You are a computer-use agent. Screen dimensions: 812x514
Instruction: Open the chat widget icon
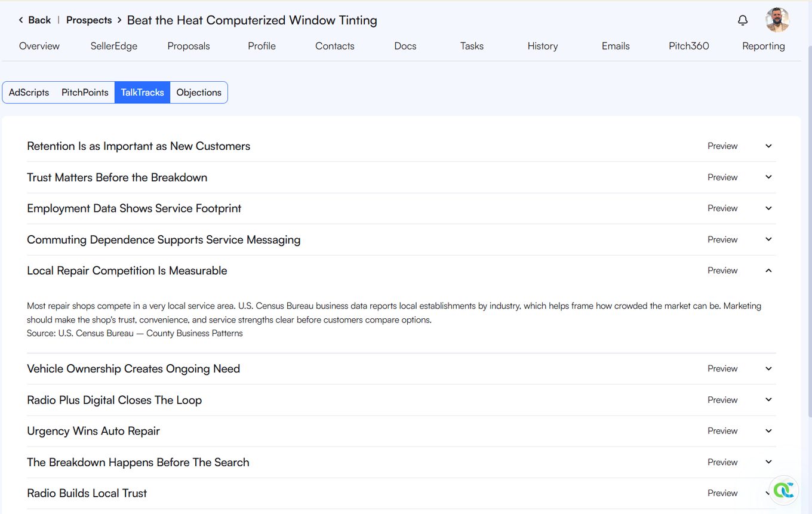783,490
